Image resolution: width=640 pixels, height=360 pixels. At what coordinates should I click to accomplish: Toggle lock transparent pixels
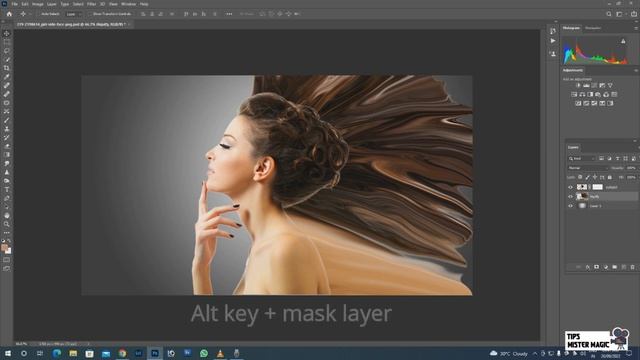tap(580, 177)
